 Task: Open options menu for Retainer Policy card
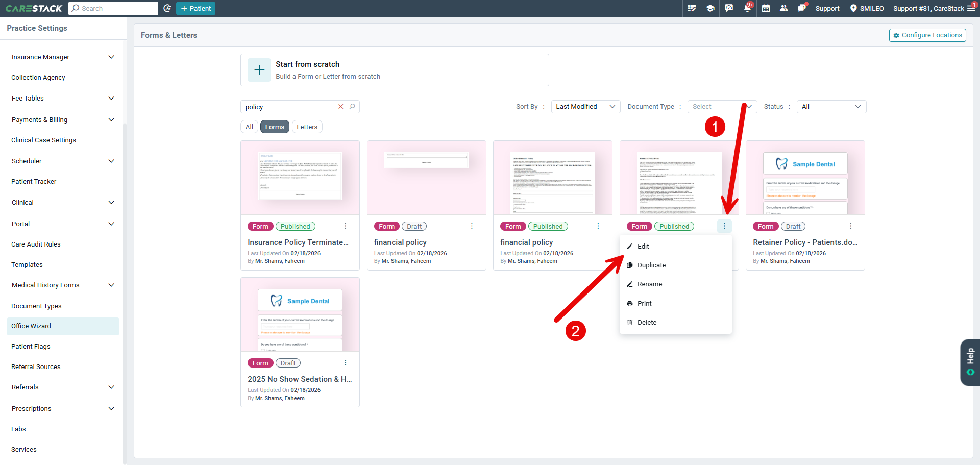tap(851, 226)
